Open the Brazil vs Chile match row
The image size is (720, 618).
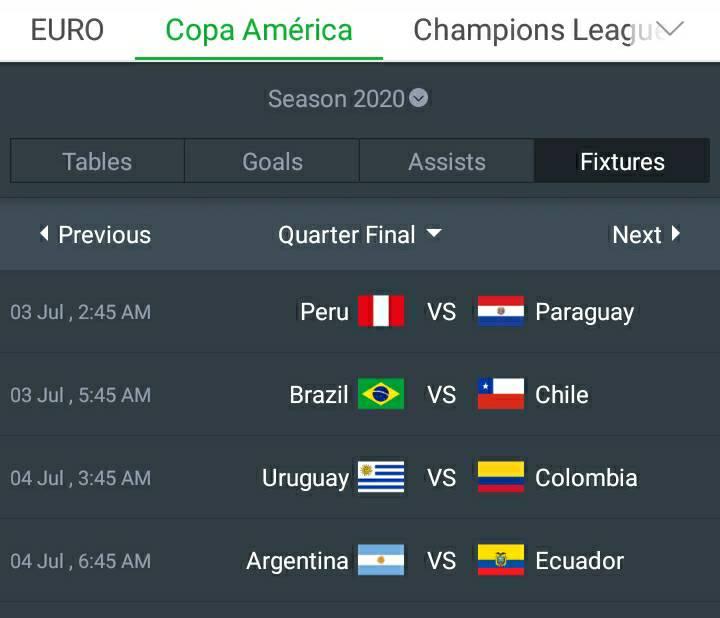coord(440,394)
